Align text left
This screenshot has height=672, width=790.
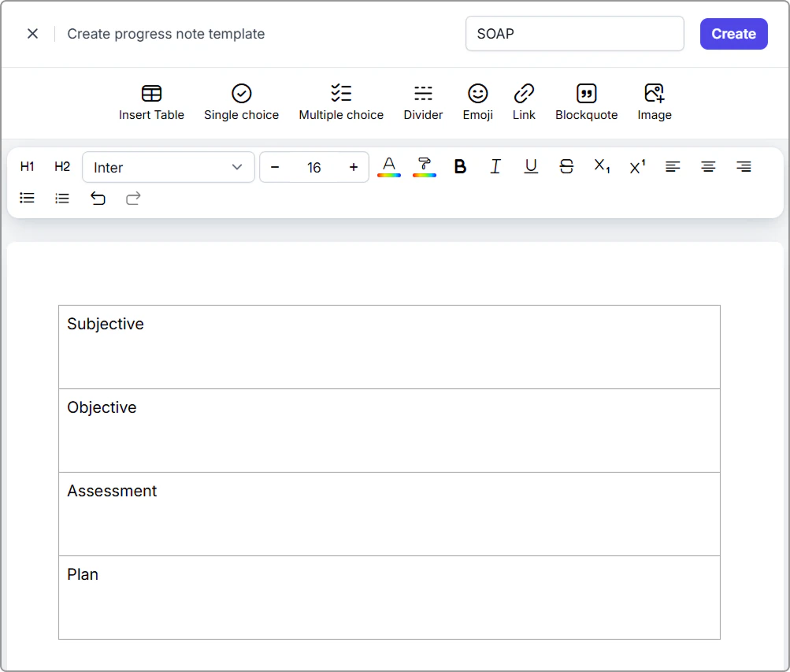coord(673,167)
